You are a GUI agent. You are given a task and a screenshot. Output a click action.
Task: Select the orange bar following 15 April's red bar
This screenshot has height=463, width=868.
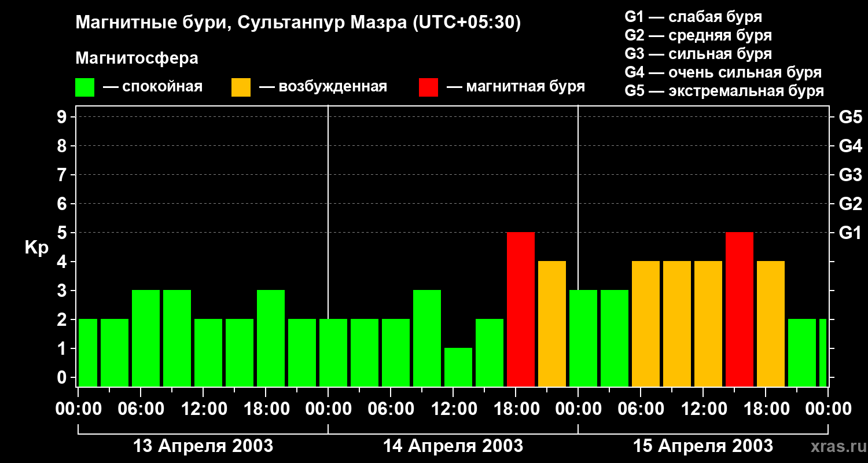(771, 324)
